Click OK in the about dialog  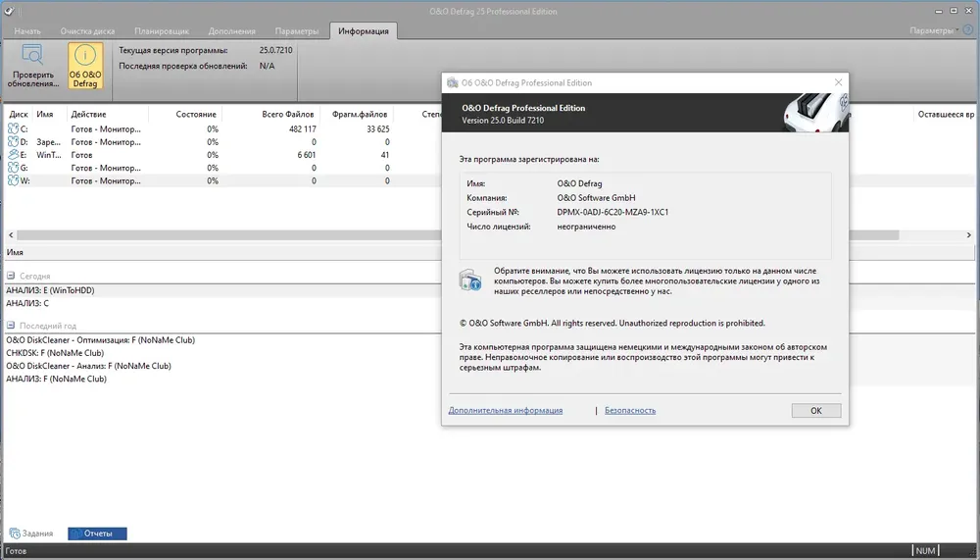click(x=815, y=411)
